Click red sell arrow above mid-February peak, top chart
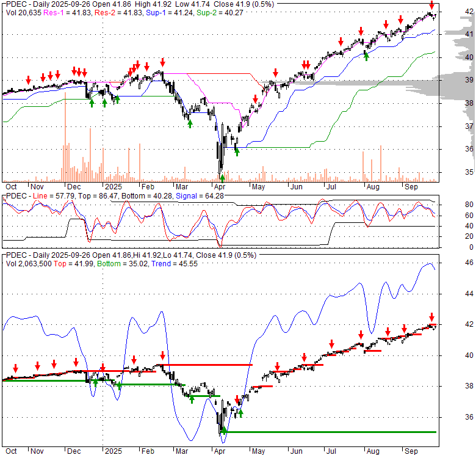 163,62
